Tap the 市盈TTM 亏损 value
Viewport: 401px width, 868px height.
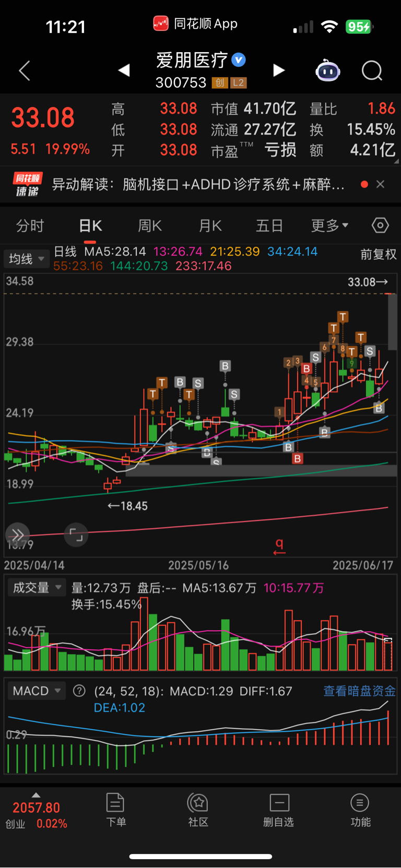coord(254,150)
